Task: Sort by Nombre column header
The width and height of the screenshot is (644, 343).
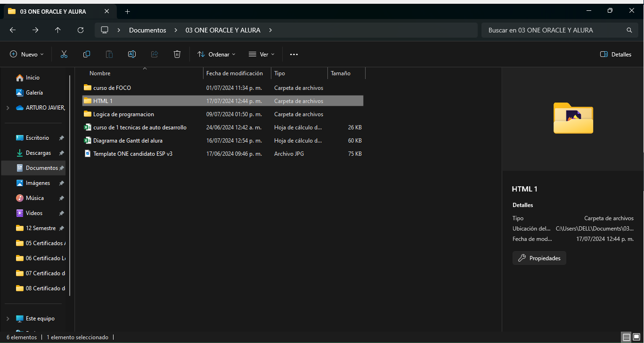Action: 100,73
